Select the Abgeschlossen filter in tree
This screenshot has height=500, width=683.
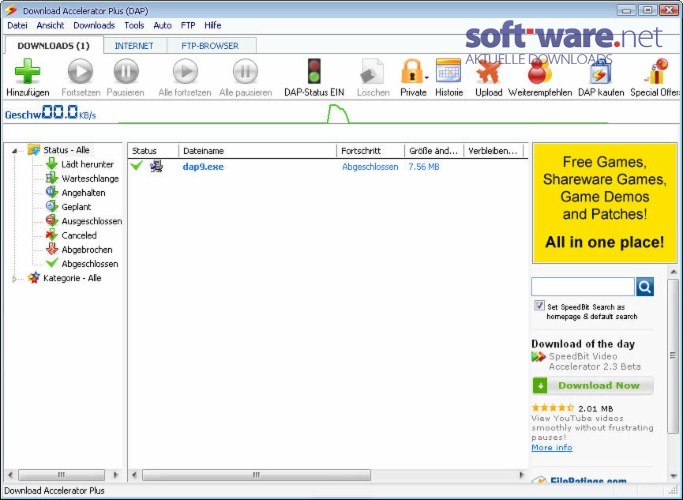pos(89,264)
